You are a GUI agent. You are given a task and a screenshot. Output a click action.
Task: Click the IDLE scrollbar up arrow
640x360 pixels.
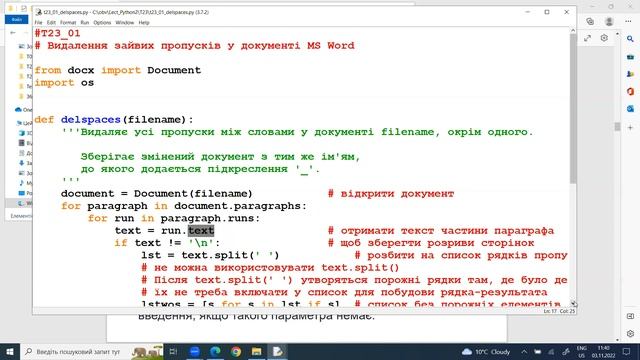(573, 31)
